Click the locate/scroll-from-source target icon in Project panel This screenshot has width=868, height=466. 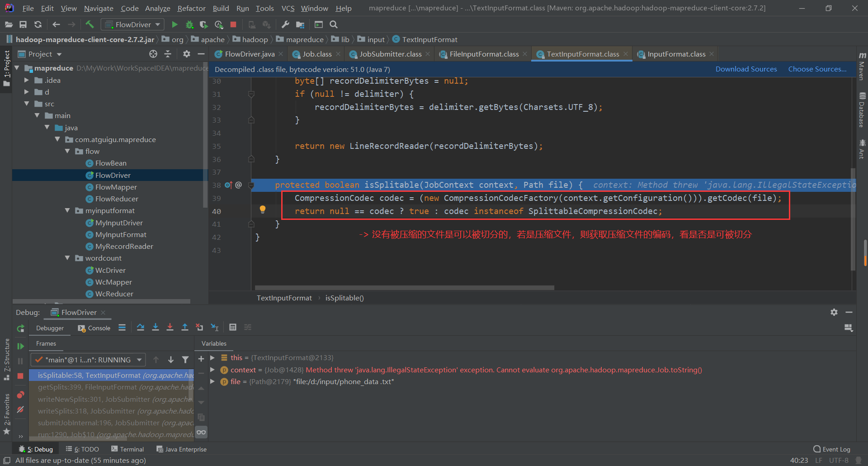pos(153,54)
